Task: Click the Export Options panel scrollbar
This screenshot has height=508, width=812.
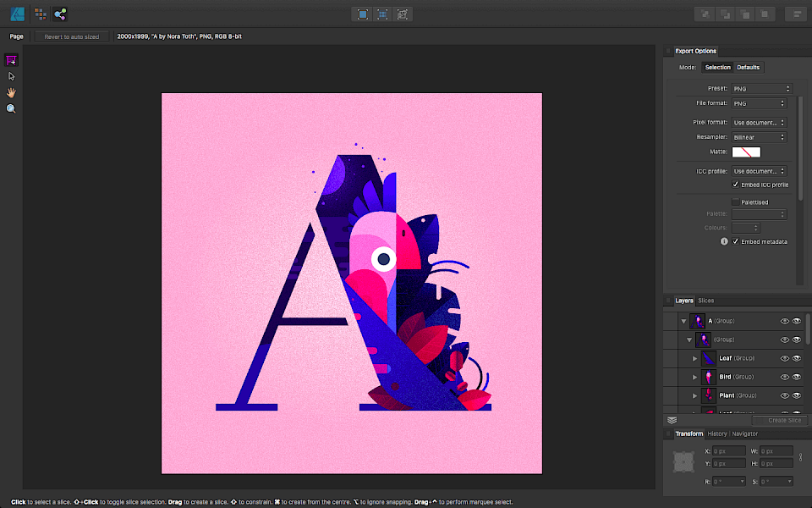Action: [x=801, y=148]
